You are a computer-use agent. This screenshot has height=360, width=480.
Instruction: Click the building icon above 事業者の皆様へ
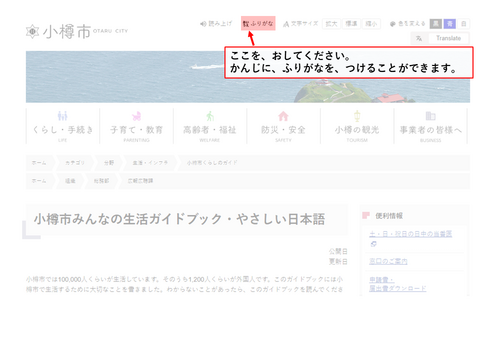click(x=431, y=116)
